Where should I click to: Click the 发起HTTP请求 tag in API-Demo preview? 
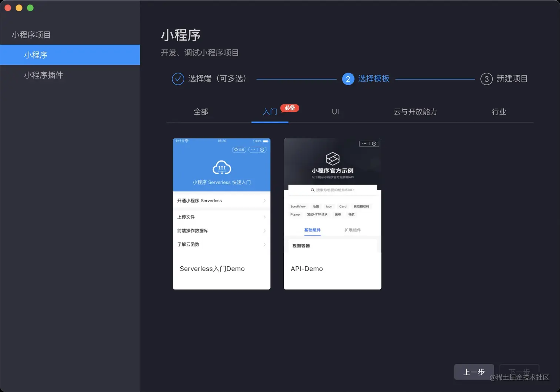click(317, 214)
